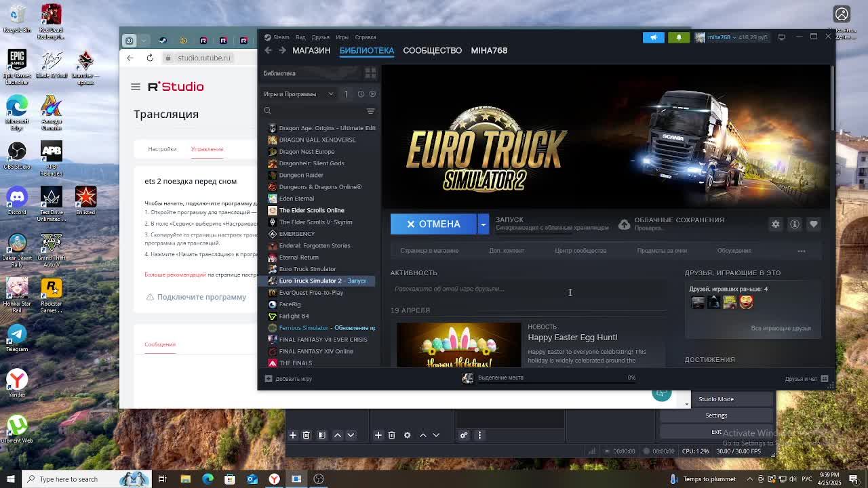Image resolution: width=868 pixels, height=488 pixels.
Task: Expand Игры и Программы library filter dropdown
Action: [299, 94]
